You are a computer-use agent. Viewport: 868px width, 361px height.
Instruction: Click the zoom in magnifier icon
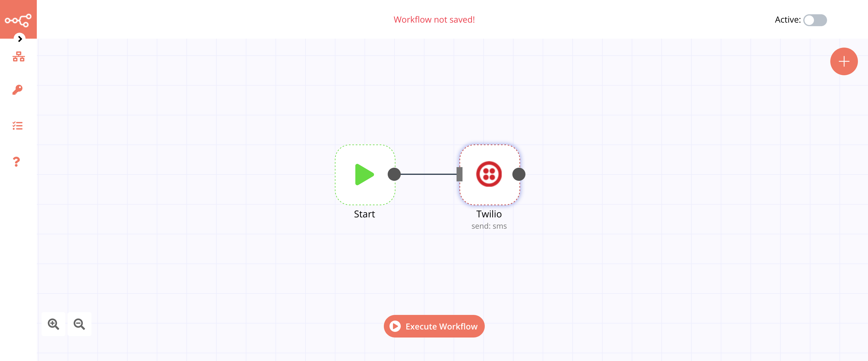point(53,323)
